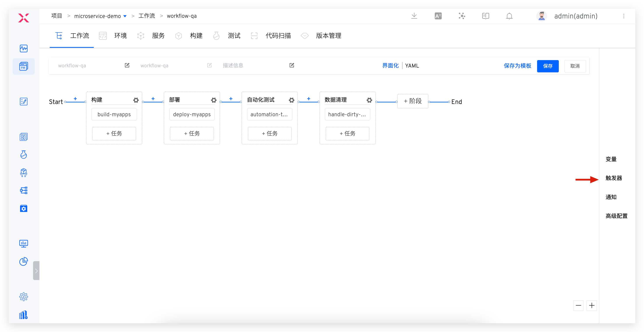This screenshot has height=332, width=644.
Task: Open the system settings gear sidebar icon
Action: [x=23, y=297]
